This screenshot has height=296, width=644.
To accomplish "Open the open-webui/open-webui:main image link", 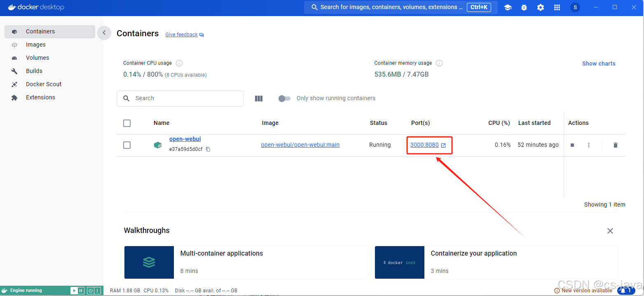I will pyautogui.click(x=300, y=145).
